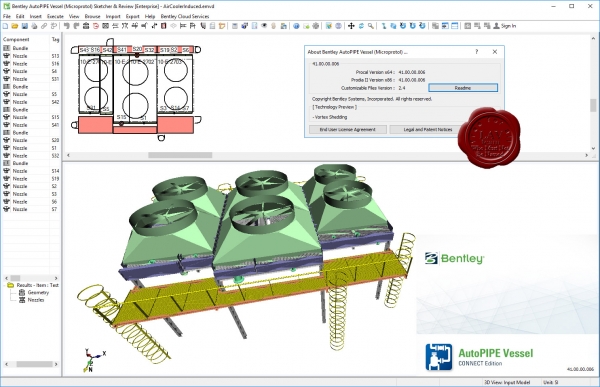Click the eye view toolbar icon
Image resolution: width=600 pixels, height=387 pixels.
264,26
